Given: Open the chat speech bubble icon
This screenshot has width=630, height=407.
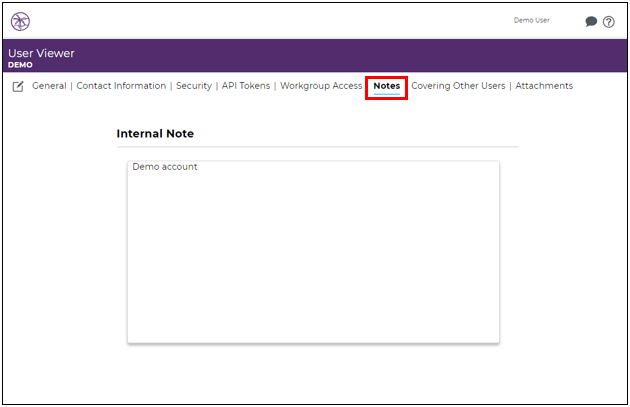Looking at the screenshot, I should point(591,21).
